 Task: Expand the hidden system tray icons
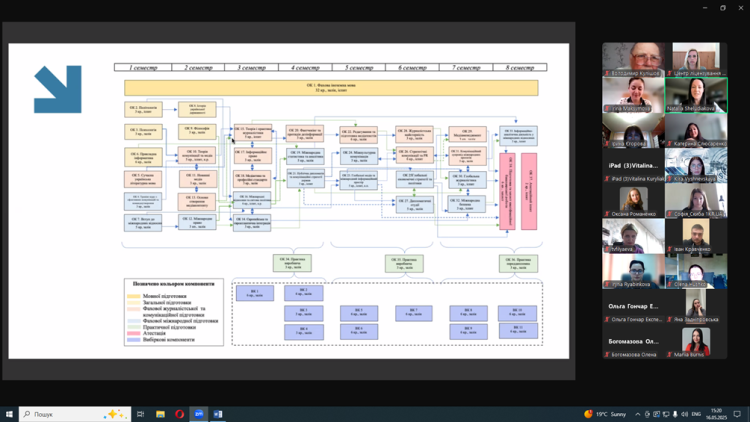pos(637,414)
